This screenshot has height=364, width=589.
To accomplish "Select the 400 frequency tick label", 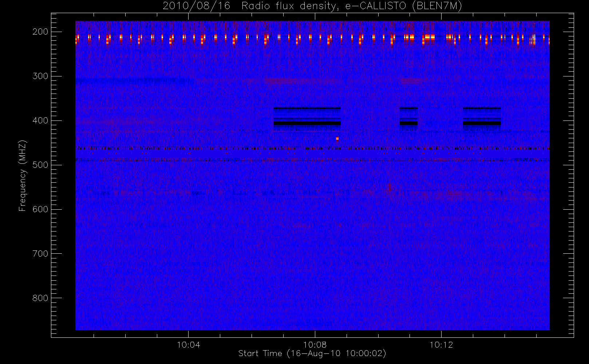I will pos(40,120).
